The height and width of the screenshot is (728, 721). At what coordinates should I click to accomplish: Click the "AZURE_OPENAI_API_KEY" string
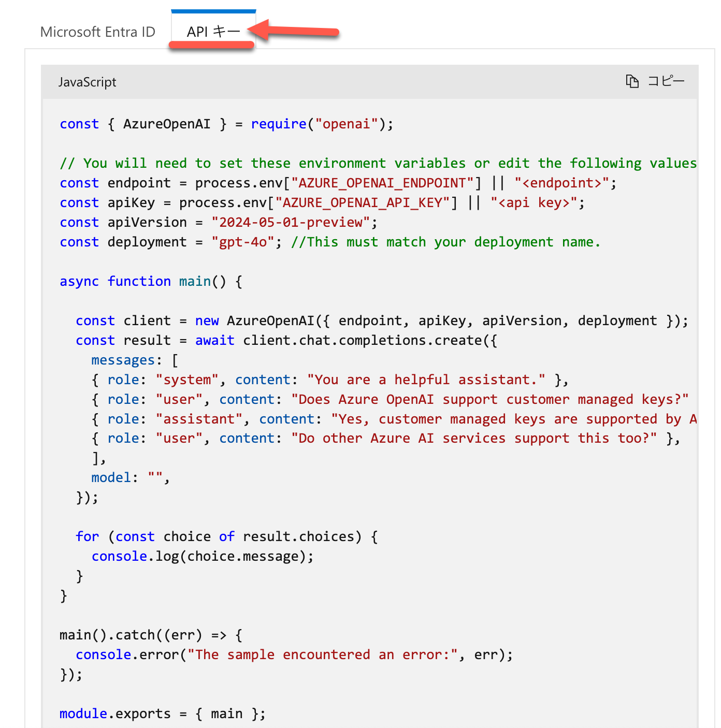pos(363,203)
